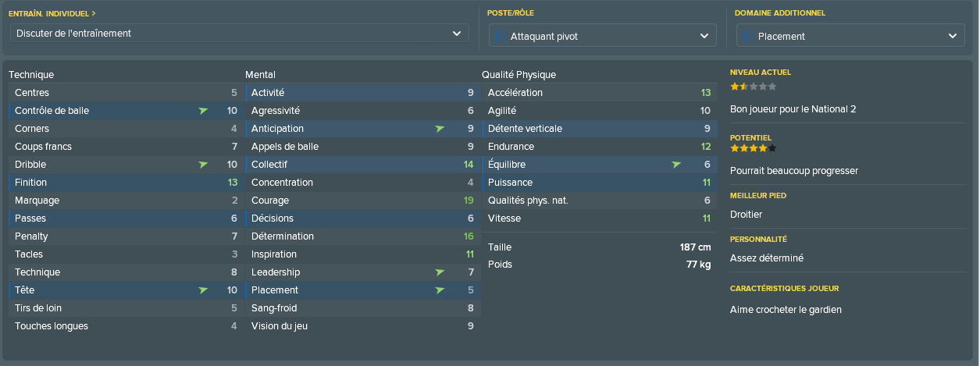Open the Discuter de l'entraînement dropdown
Viewport: 980px width, 366px height.
pyautogui.click(x=240, y=34)
